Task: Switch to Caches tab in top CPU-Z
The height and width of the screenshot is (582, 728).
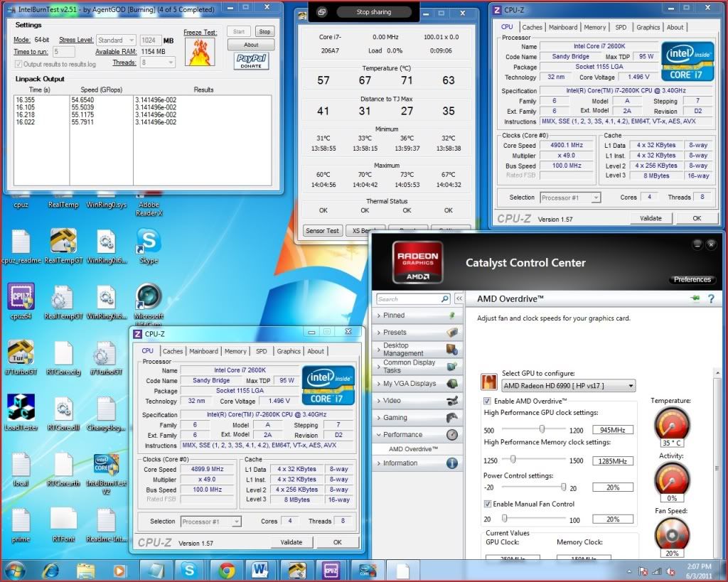Action: (532, 28)
